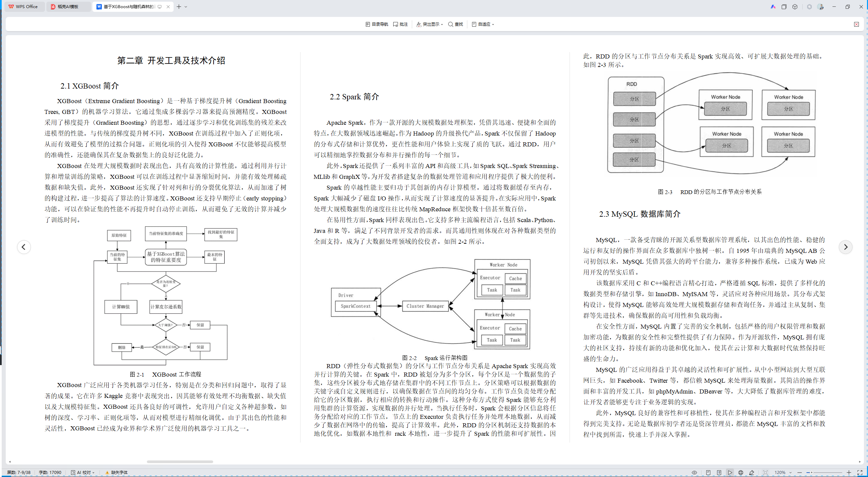
Task: Click the 屏数 7-9/38 page indicator
Action: pyautogui.click(x=19, y=473)
